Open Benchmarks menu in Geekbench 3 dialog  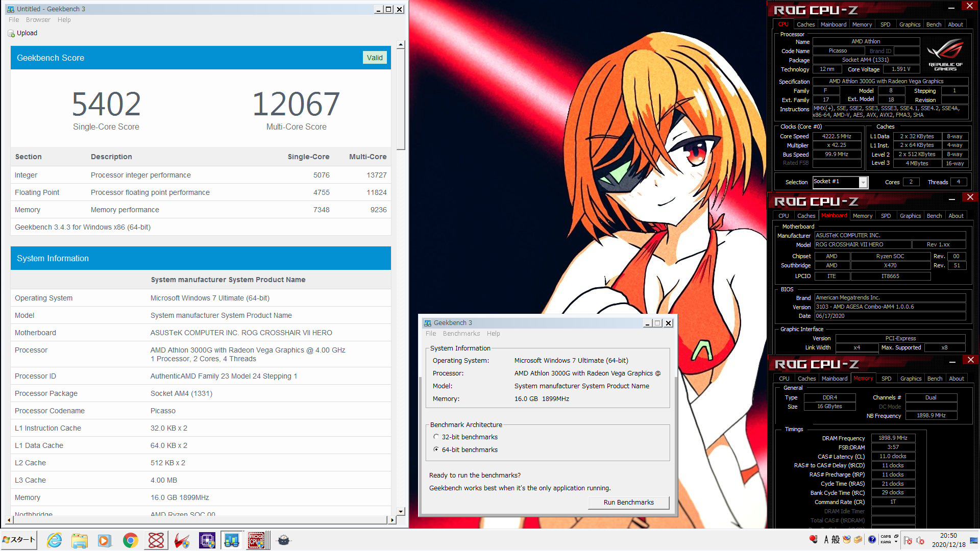pyautogui.click(x=461, y=334)
